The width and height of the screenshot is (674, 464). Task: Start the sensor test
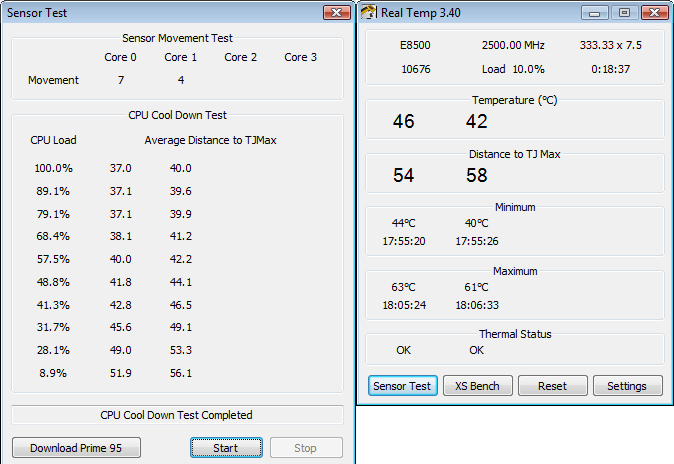pyautogui.click(x=226, y=448)
